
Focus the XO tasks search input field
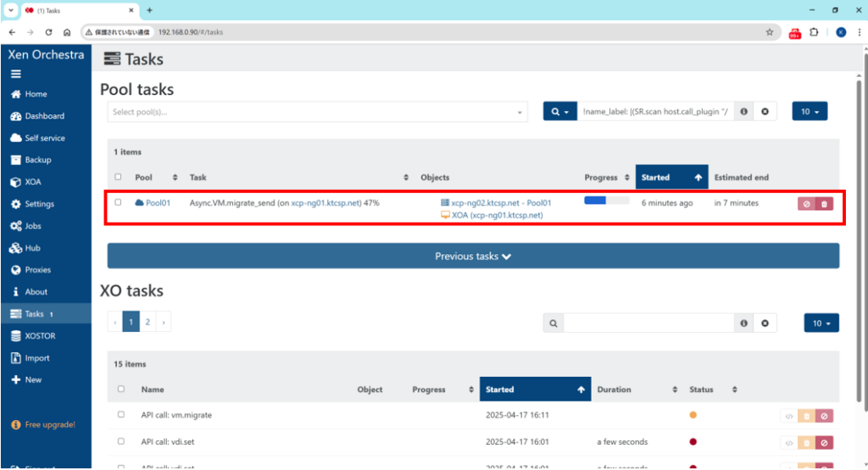coord(648,323)
